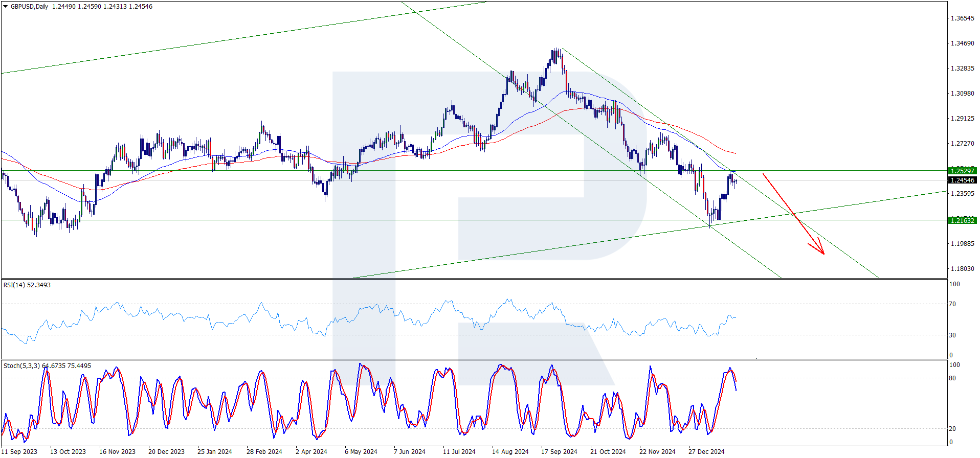This screenshot has height=458, width=980.
Task: Click the 25 Jan 2024 date label
Action: (x=214, y=452)
